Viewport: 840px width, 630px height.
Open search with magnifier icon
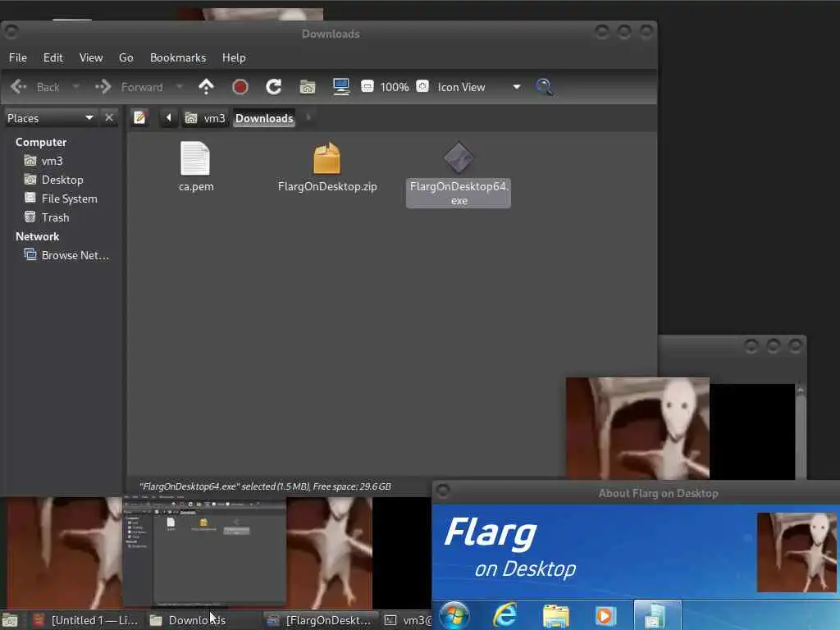(x=544, y=87)
